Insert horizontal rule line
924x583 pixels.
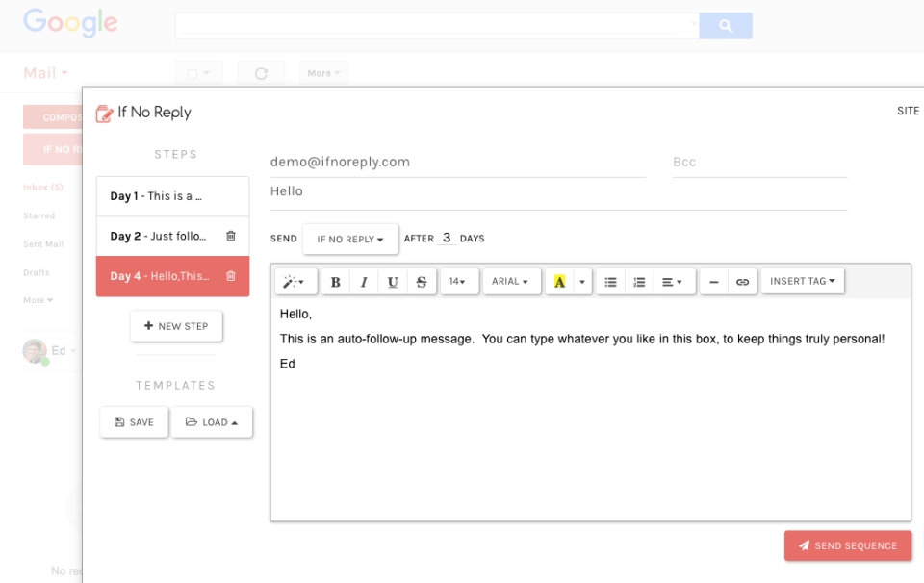[x=713, y=282]
